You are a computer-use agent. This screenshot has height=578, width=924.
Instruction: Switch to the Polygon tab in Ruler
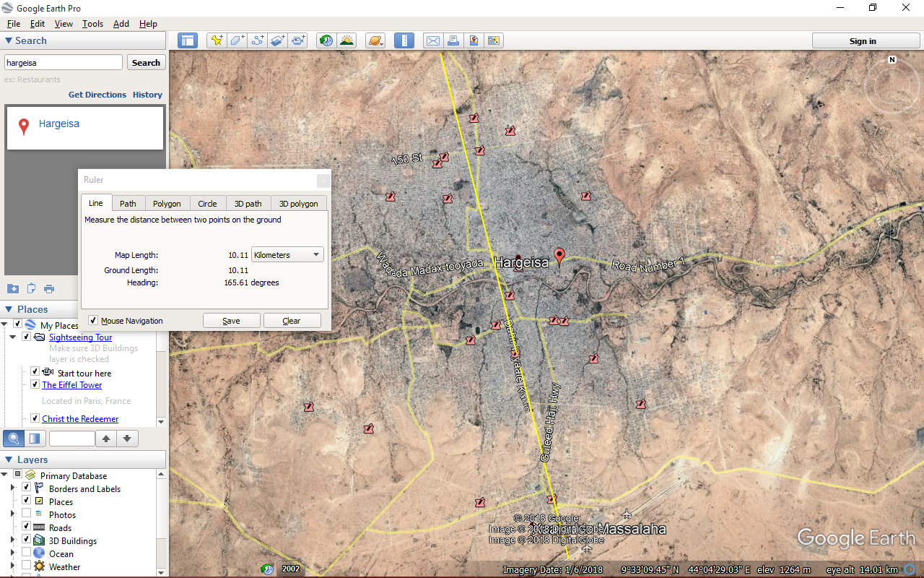click(167, 204)
